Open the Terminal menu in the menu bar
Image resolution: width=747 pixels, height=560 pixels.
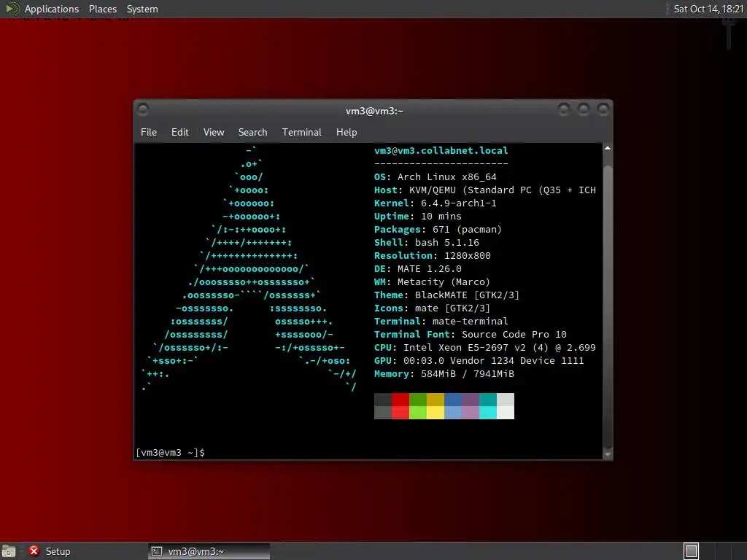point(301,133)
